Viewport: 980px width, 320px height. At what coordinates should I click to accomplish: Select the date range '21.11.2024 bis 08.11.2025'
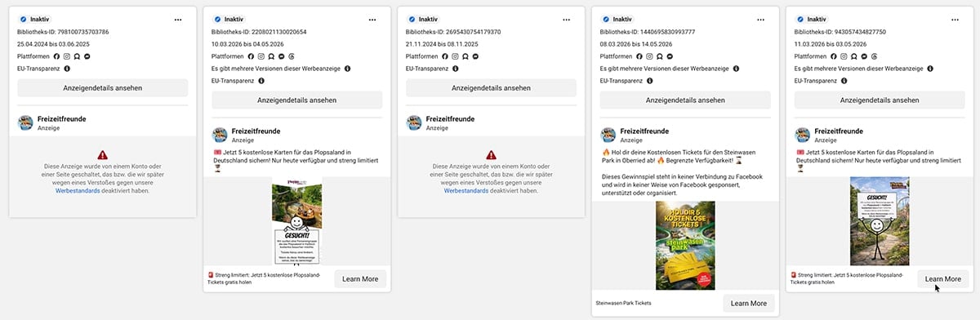tap(442, 44)
